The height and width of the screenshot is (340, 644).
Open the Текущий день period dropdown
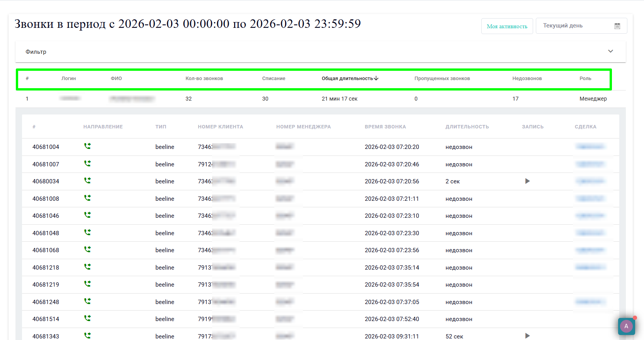(581, 26)
